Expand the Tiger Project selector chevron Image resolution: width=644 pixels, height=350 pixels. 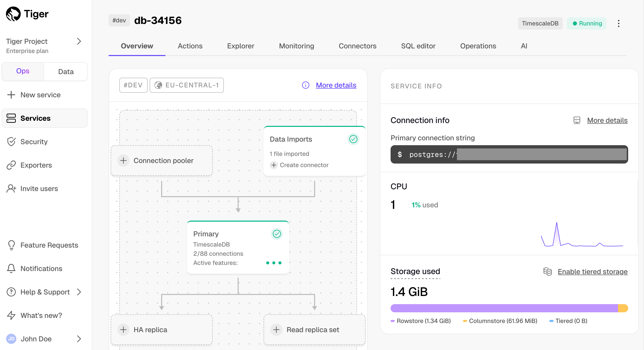79,42
